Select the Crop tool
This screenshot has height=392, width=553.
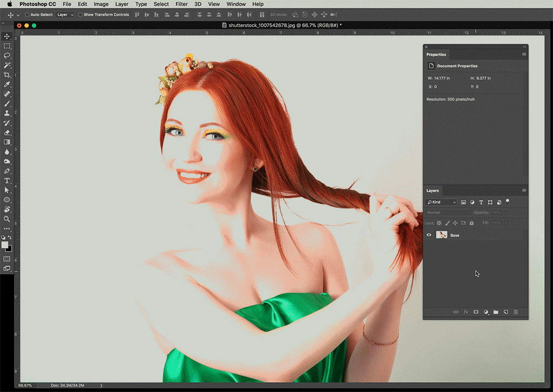click(x=7, y=75)
